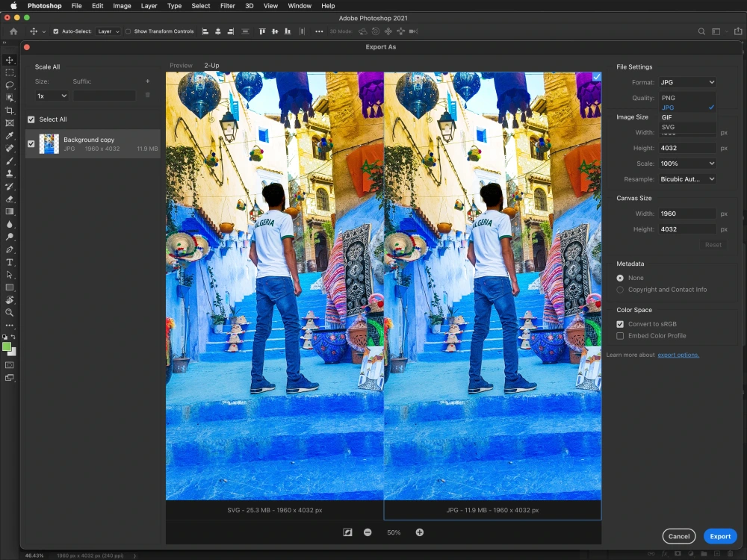This screenshot has height=560, width=747.
Task: Click the Export button
Action: [x=720, y=536]
